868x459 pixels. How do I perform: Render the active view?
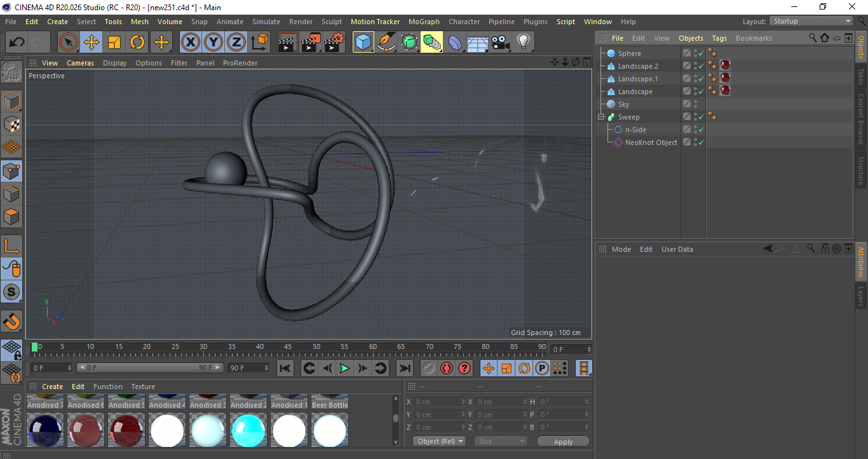click(x=288, y=43)
